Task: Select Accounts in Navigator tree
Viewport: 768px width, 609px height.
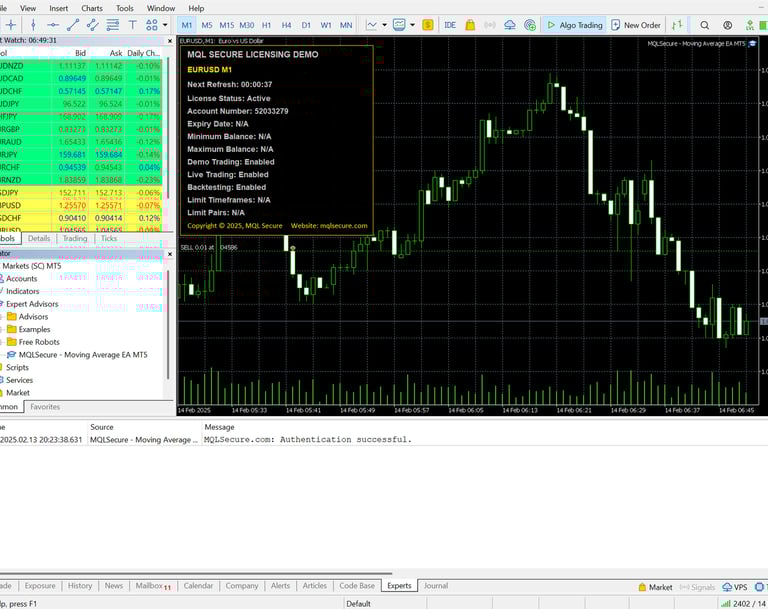Action: pyautogui.click(x=22, y=278)
